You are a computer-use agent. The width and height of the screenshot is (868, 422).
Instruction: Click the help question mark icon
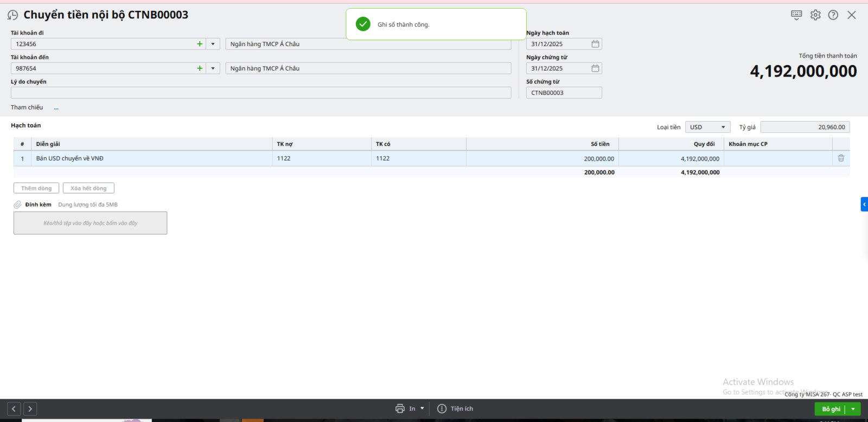[x=833, y=15]
